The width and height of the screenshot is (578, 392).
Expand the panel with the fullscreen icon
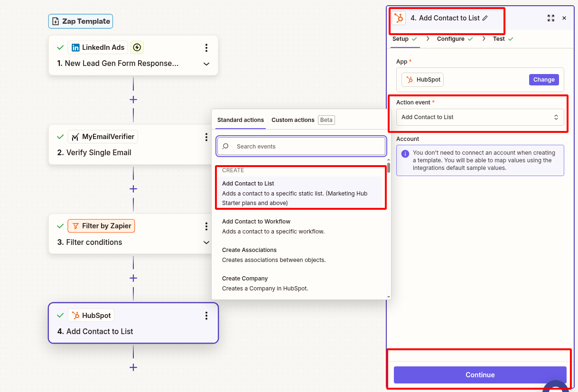pyautogui.click(x=550, y=18)
